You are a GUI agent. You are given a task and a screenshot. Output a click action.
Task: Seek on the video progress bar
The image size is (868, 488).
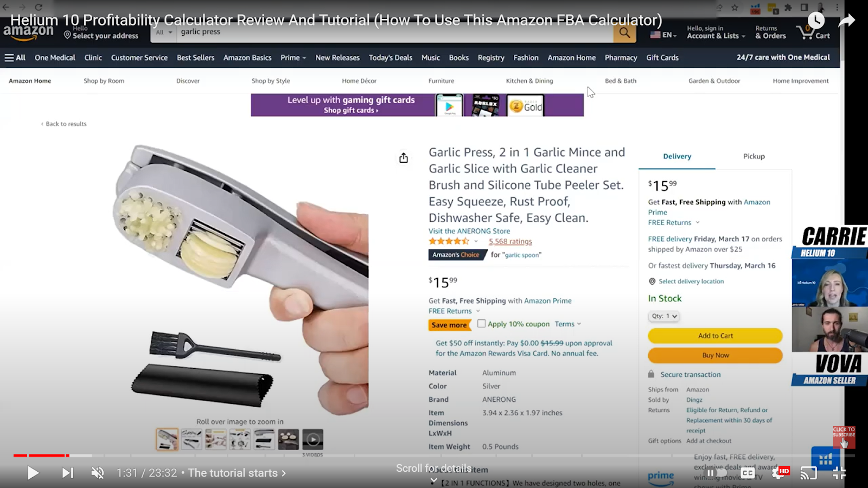tap(434, 455)
